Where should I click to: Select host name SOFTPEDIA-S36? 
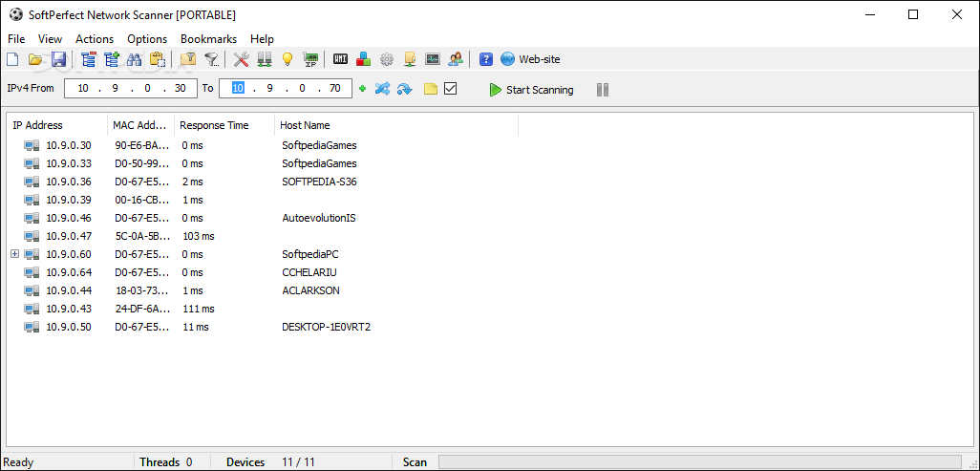pyautogui.click(x=319, y=182)
